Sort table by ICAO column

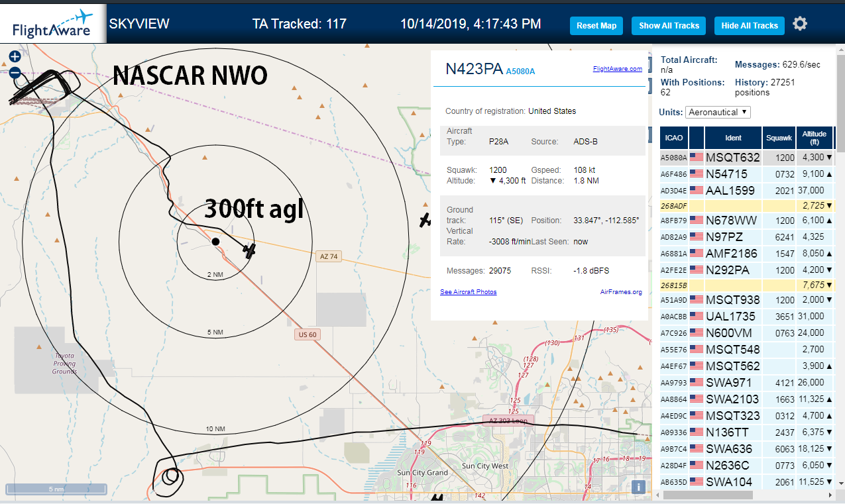(673, 138)
